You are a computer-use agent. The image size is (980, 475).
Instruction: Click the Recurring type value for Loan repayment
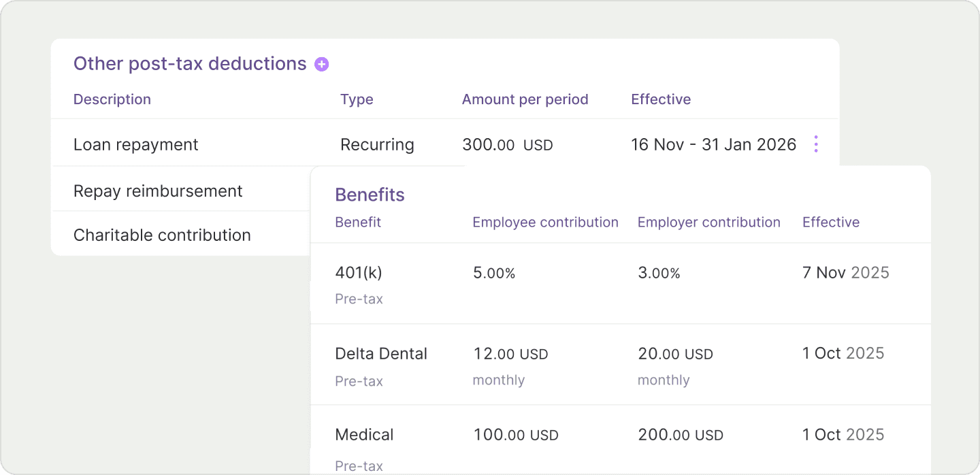(x=377, y=144)
